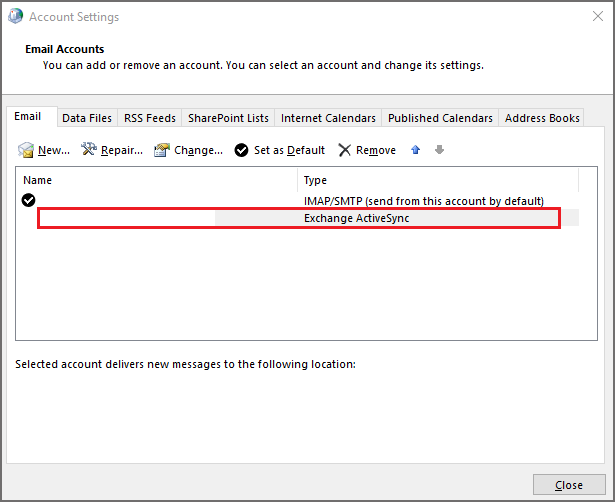Click the Remove label
Image resolution: width=615 pixels, height=502 pixels.
[376, 150]
